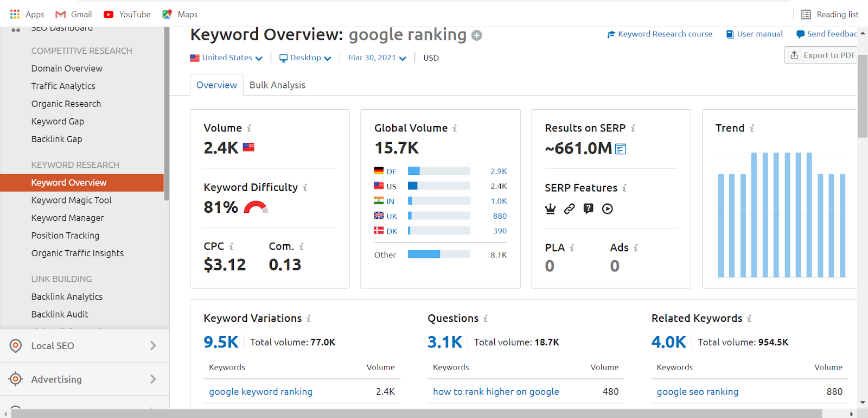This screenshot has height=418, width=868.
Task: Click the question-mark SERP feature icon
Action: [x=588, y=209]
